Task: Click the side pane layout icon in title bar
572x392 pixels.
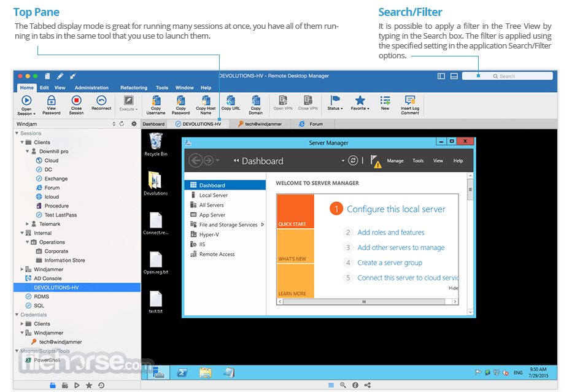Action: point(441,76)
